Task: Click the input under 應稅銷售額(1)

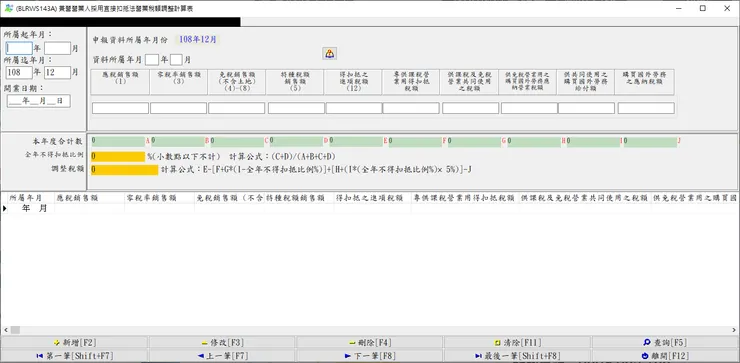Action: tap(120, 108)
